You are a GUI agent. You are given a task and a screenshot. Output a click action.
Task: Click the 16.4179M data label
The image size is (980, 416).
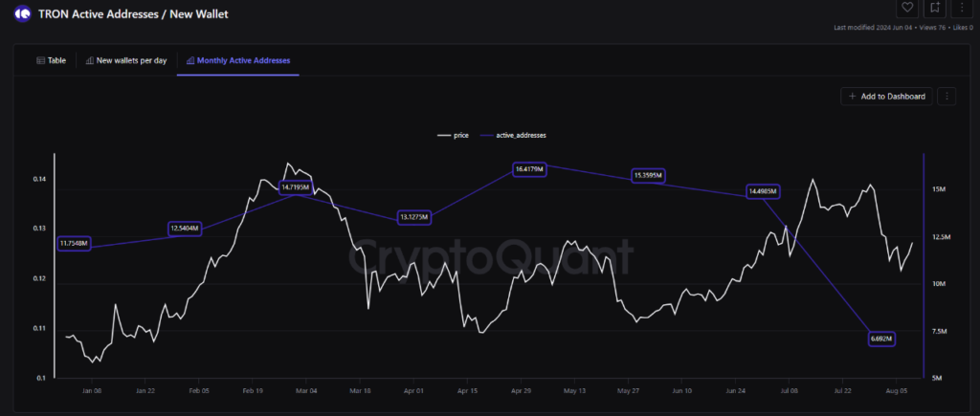click(530, 168)
